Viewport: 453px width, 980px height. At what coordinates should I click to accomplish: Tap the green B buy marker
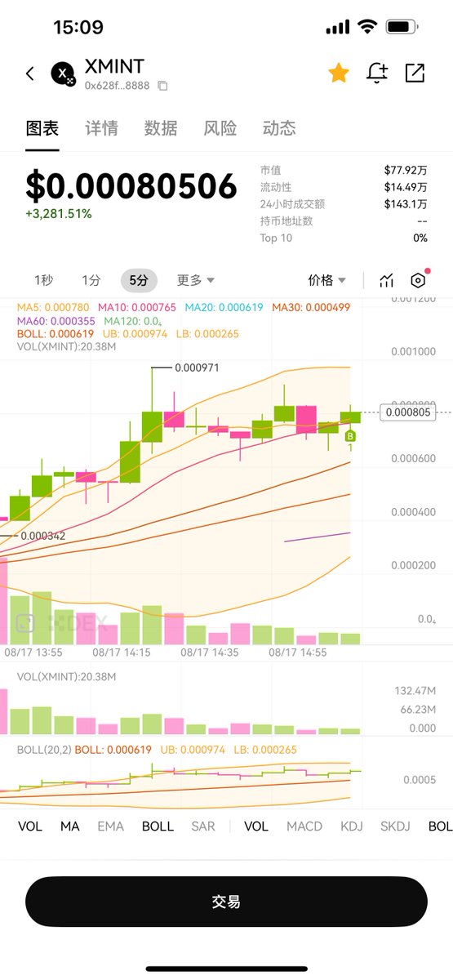tap(350, 435)
